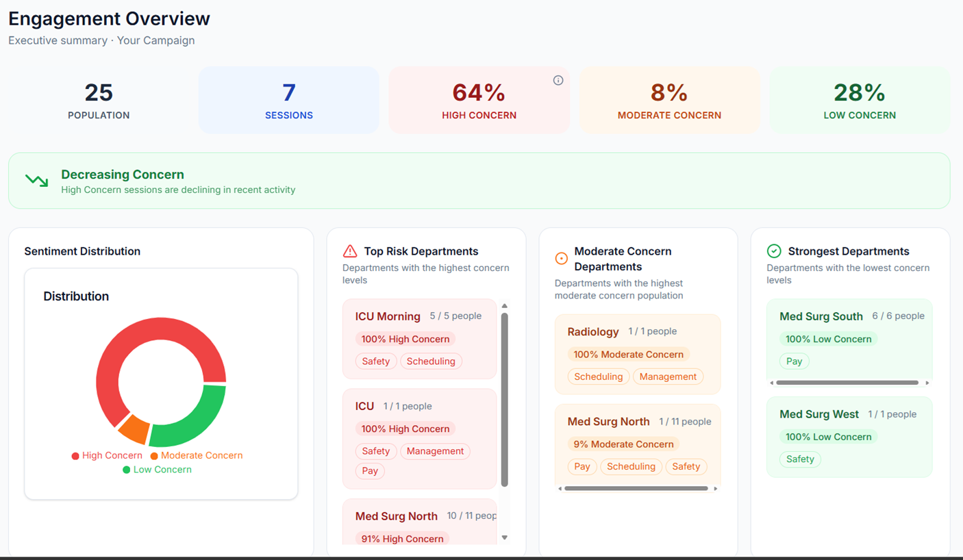The height and width of the screenshot is (560, 963).
Task: Click the Management tag in ICU card
Action: [435, 451]
